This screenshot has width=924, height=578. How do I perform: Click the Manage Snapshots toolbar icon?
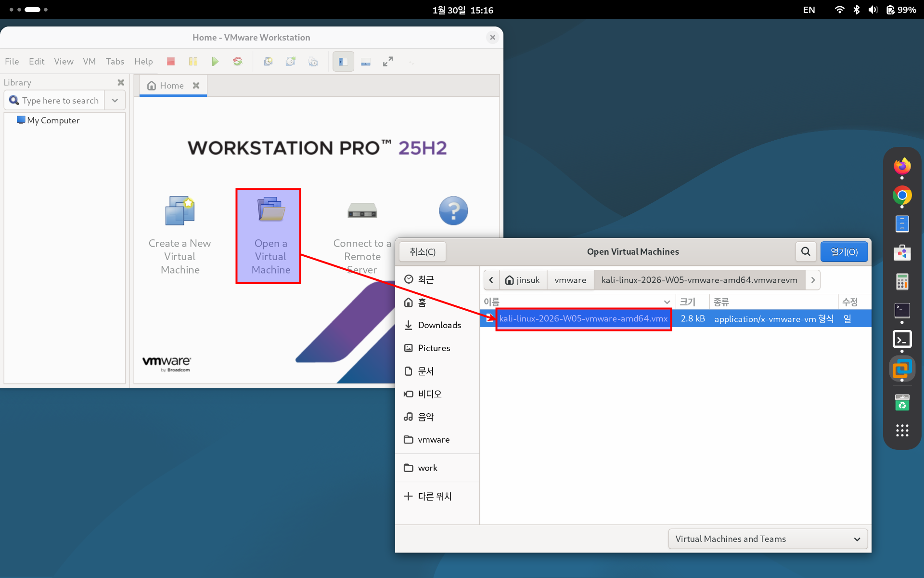coord(313,61)
